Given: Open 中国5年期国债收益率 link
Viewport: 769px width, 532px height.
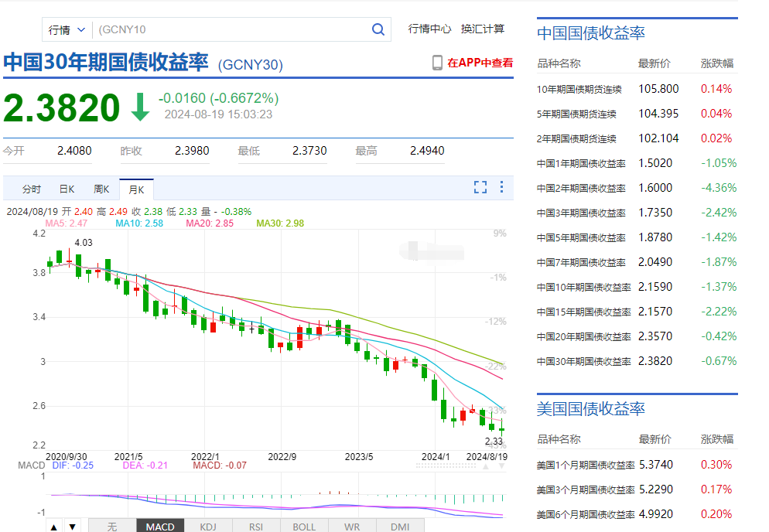Looking at the screenshot, I should pyautogui.click(x=581, y=238).
